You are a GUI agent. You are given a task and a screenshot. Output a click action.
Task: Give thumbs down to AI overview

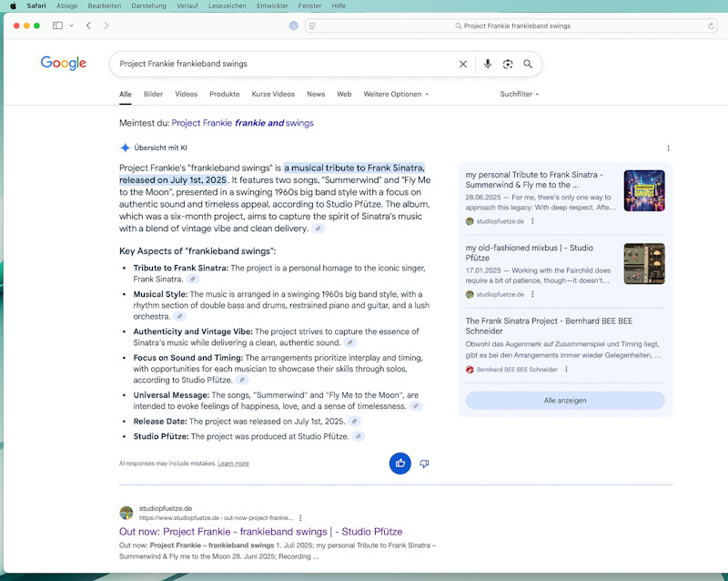pos(424,464)
